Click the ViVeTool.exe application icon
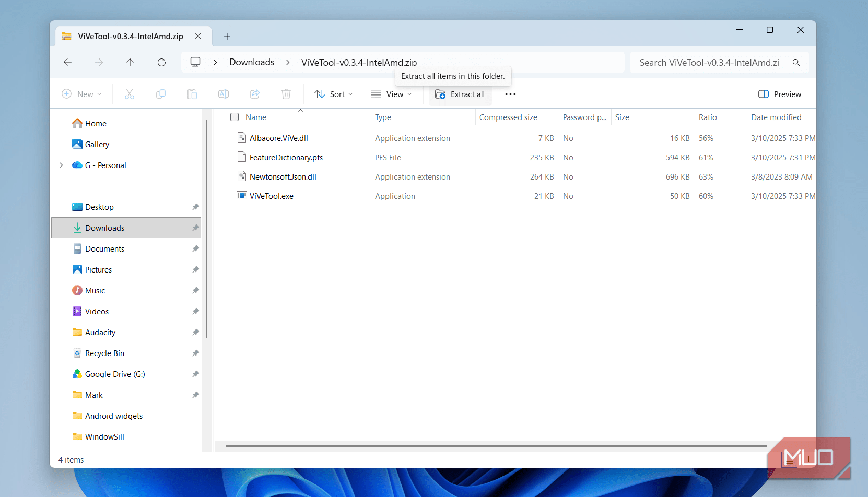 click(x=242, y=196)
